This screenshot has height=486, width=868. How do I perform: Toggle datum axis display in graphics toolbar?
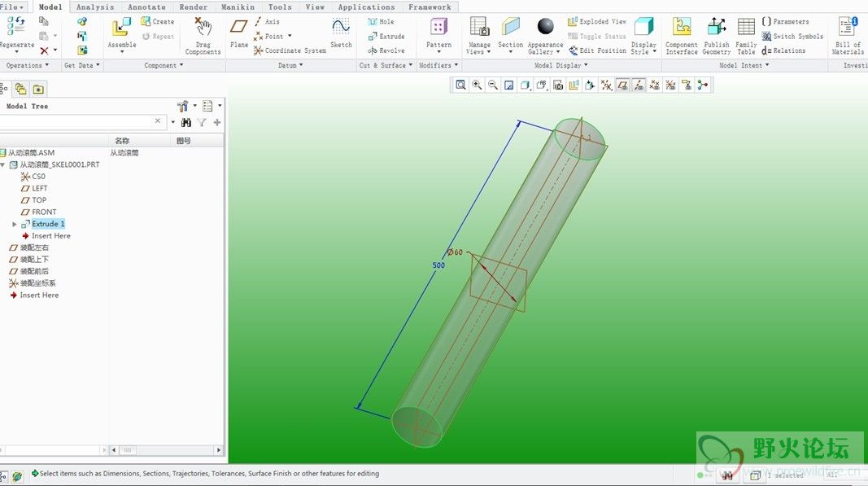639,85
